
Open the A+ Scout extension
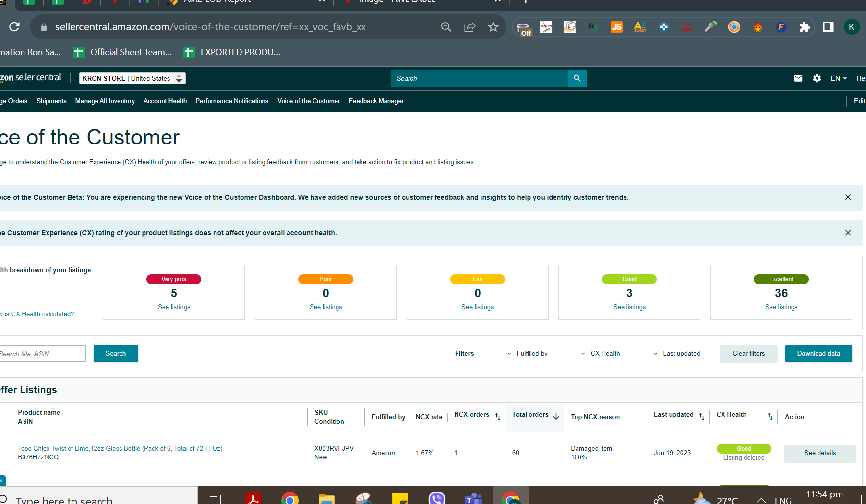tap(640, 27)
